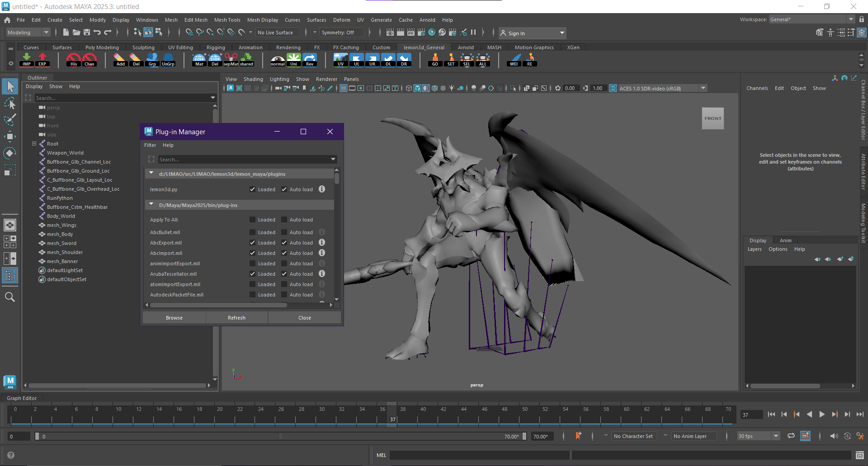Check Loaded for atomImportExport.mll
This screenshot has width=868, height=466.
[253, 284]
